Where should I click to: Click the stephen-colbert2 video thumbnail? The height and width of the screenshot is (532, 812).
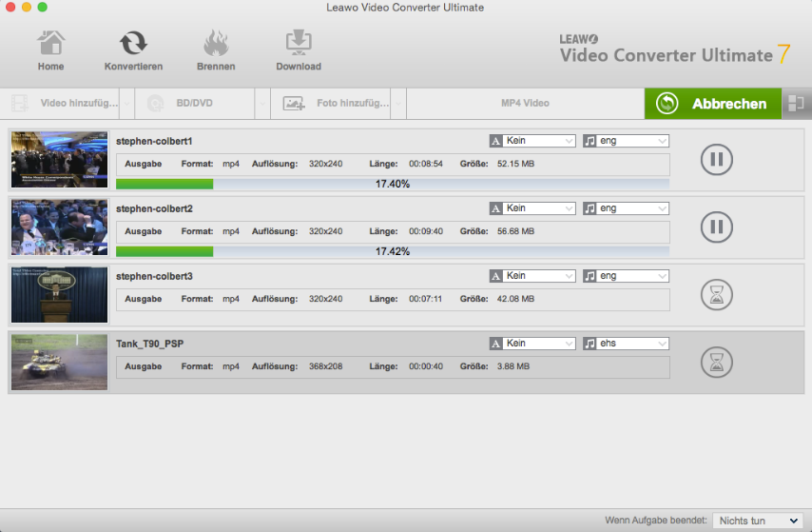tap(60, 227)
